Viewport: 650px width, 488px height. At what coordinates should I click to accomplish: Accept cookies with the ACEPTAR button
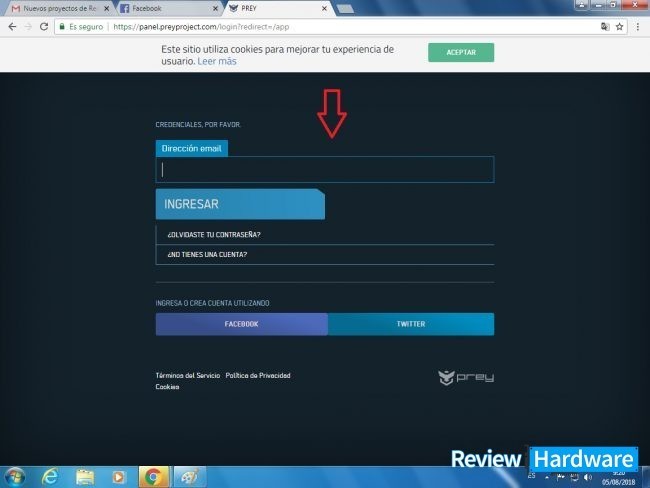click(x=461, y=53)
